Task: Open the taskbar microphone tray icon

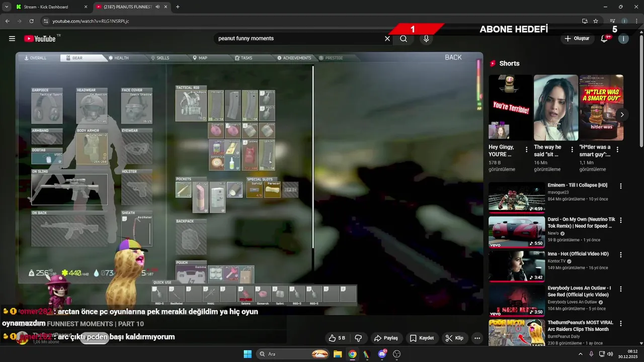Action: 591,354
